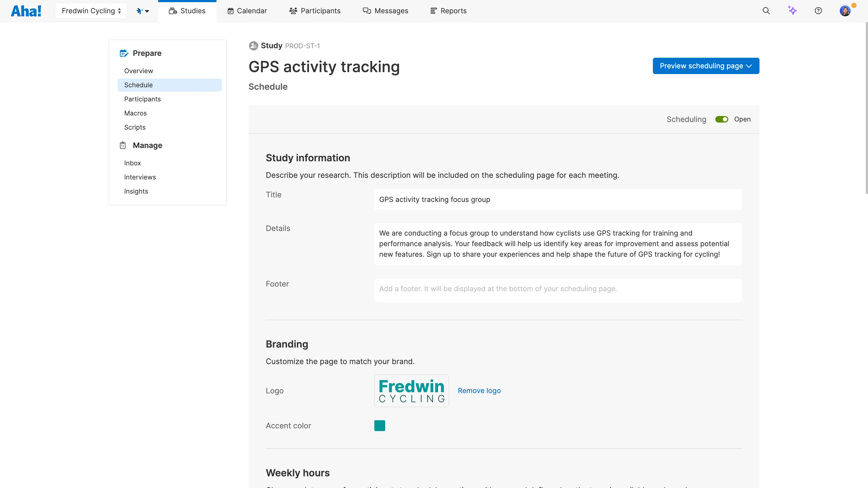The image size is (868, 488).
Task: Expand the Preview scheduling page chevron
Action: point(749,66)
